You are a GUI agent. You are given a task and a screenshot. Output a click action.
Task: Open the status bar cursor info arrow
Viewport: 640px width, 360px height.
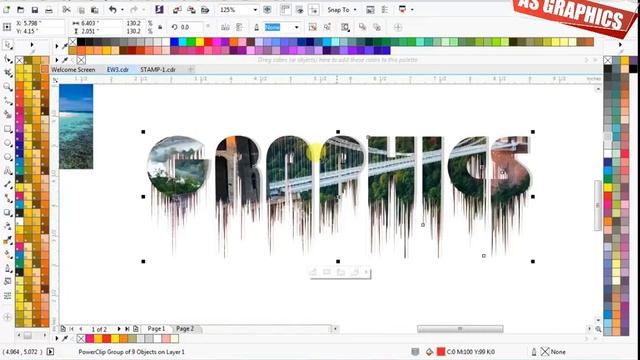click(50, 351)
